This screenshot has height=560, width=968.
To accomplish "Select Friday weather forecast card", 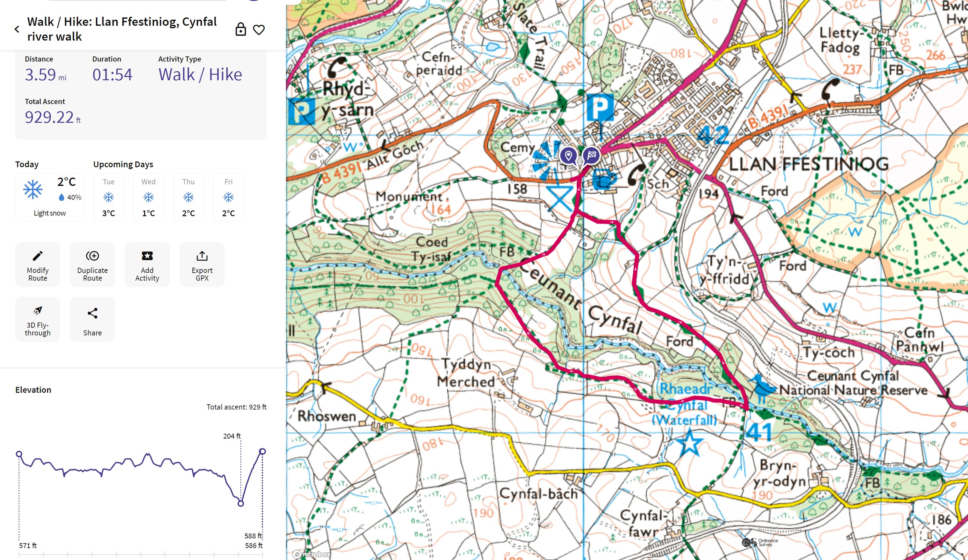I will tap(228, 197).
